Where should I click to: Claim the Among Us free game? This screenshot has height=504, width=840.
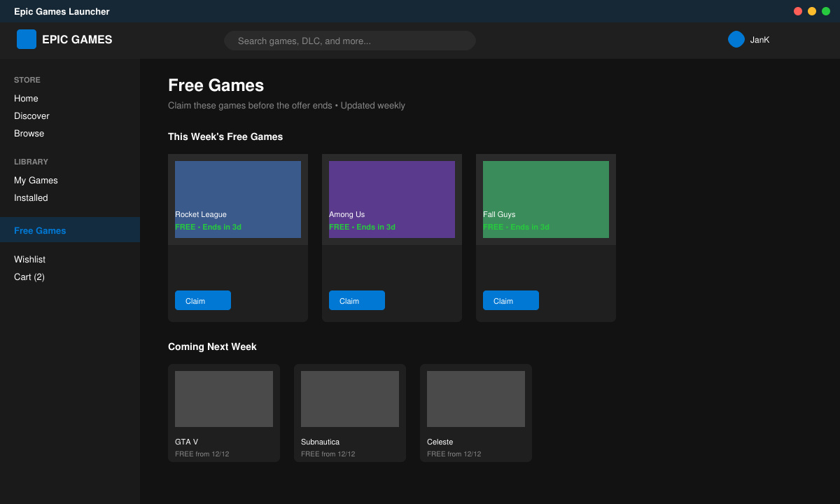point(357,300)
